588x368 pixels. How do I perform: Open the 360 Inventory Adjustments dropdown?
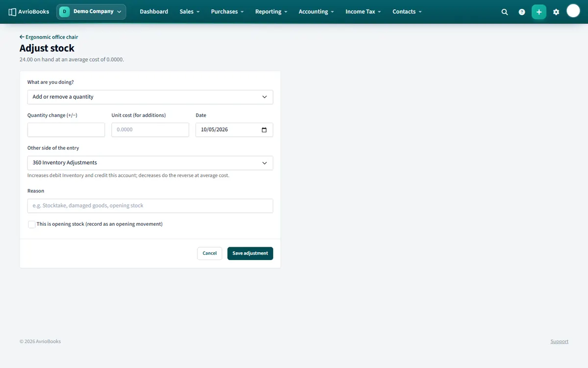point(150,163)
